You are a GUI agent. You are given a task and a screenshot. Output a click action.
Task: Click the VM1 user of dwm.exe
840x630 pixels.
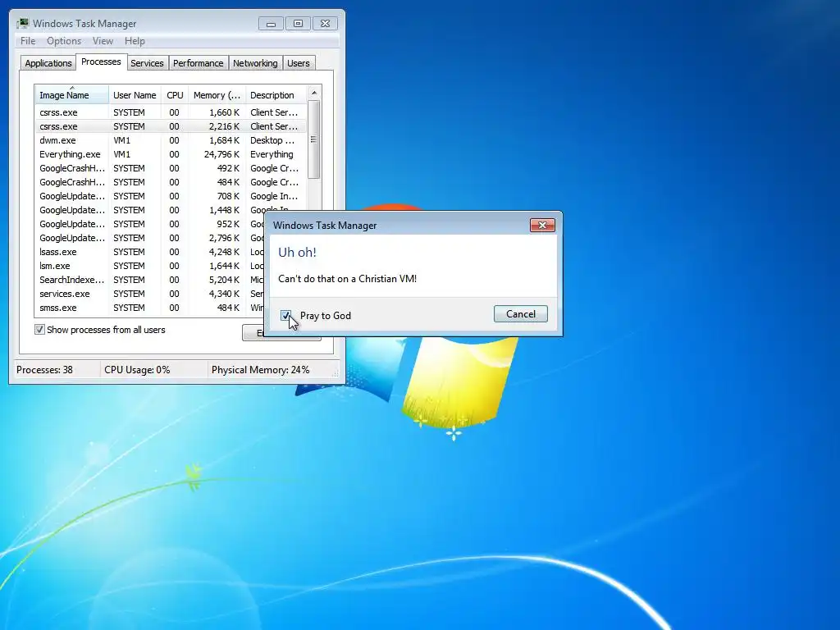pyautogui.click(x=121, y=140)
